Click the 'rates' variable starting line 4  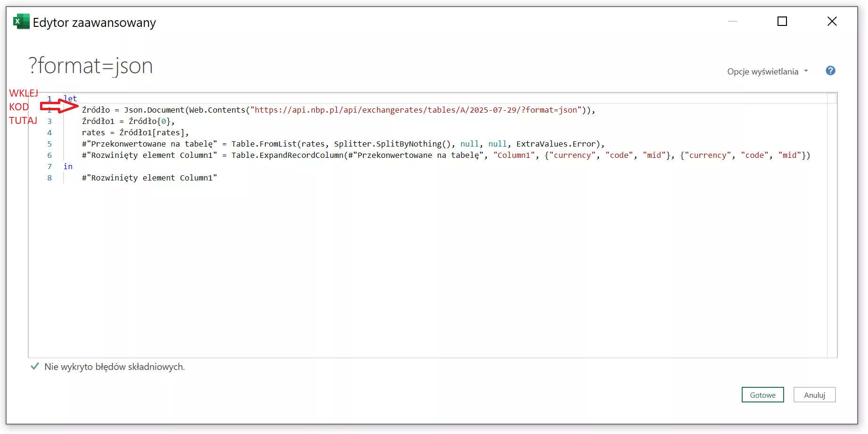93,133
